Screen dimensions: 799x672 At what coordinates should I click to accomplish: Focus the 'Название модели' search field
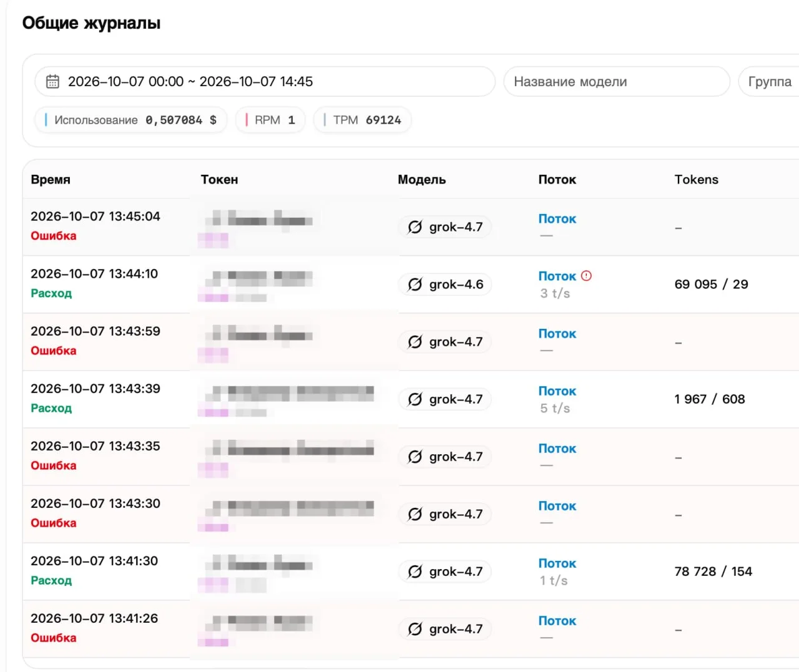point(617,82)
